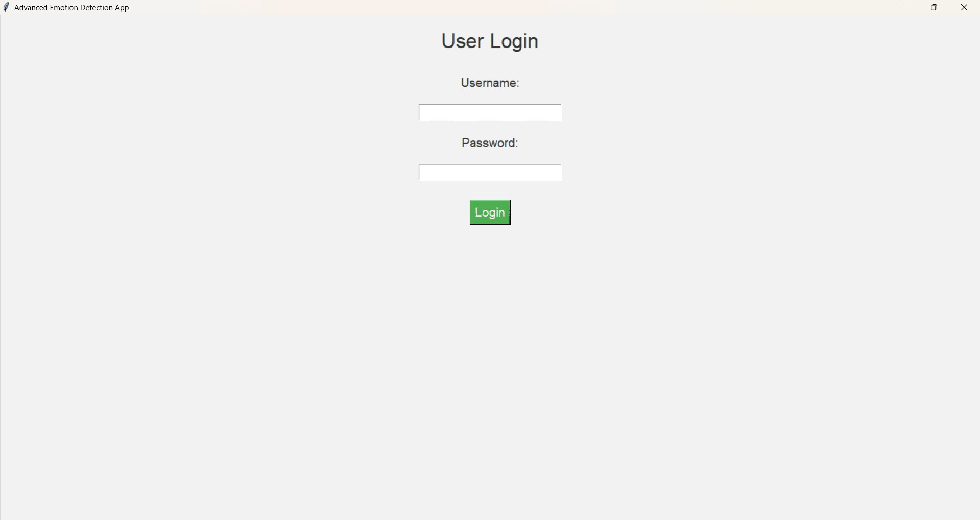
Task: Submit credentials using the green Login button
Action: pos(490,212)
